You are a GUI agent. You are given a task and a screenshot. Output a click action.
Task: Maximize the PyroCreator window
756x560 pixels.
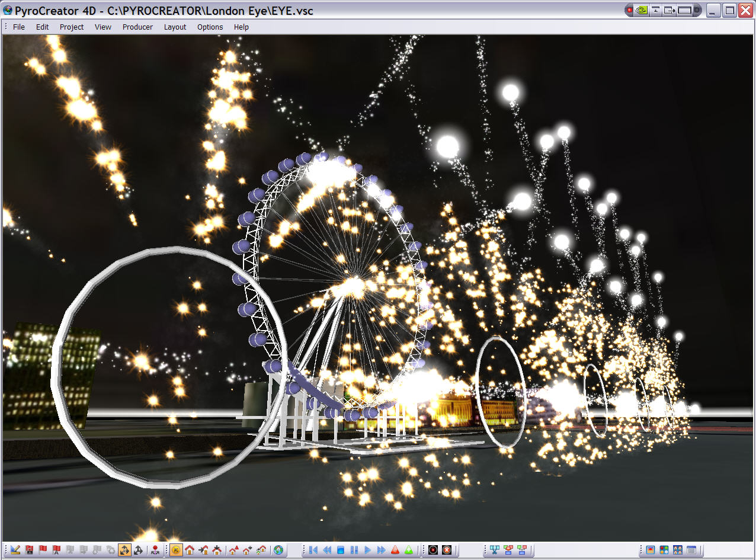[729, 10]
